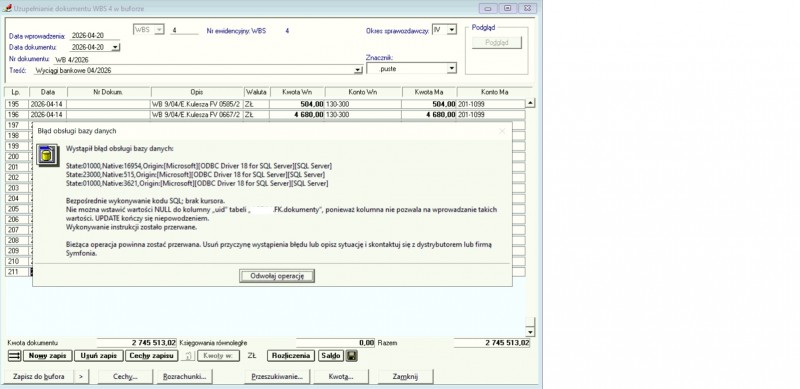Screen dimensions: 800x389
Task: Click the database error icon in dialog
Action: point(47,155)
